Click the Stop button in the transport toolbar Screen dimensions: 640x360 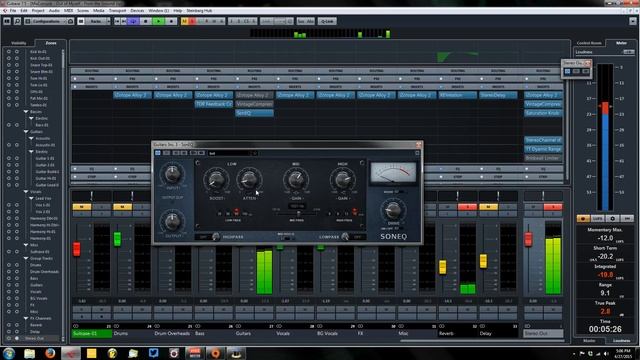[146, 21]
